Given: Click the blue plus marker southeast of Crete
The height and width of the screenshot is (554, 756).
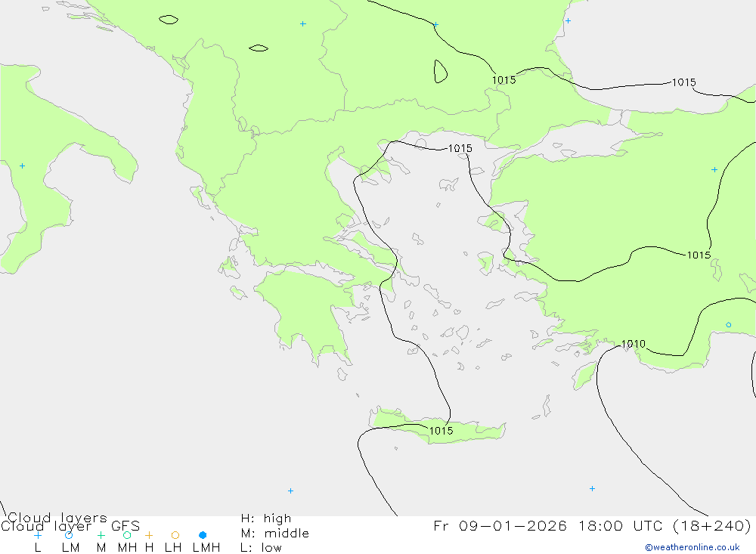Looking at the screenshot, I should tap(592, 489).
